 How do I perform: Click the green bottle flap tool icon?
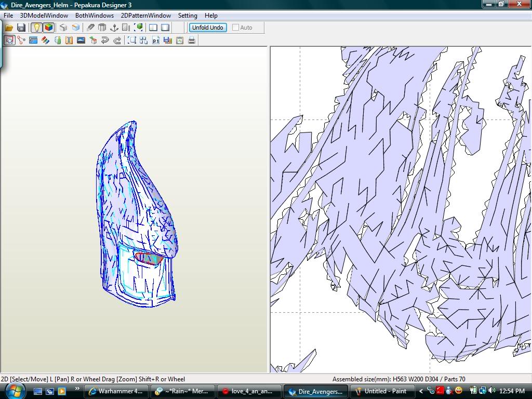pos(58,41)
